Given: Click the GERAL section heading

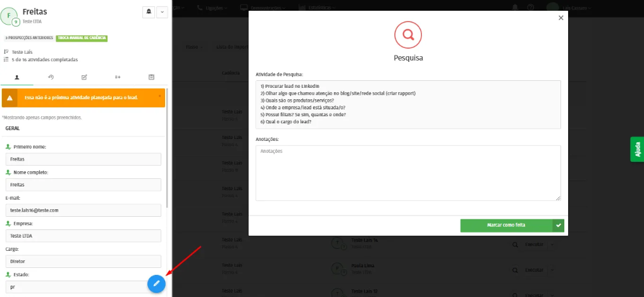Looking at the screenshot, I should [x=13, y=128].
